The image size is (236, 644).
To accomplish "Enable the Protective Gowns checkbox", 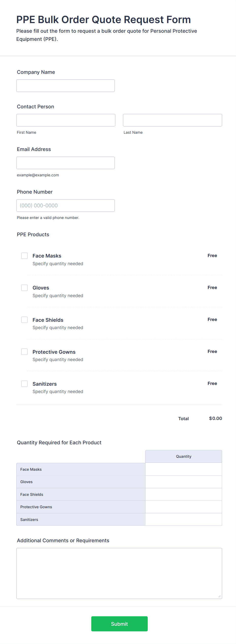I will point(24,351).
